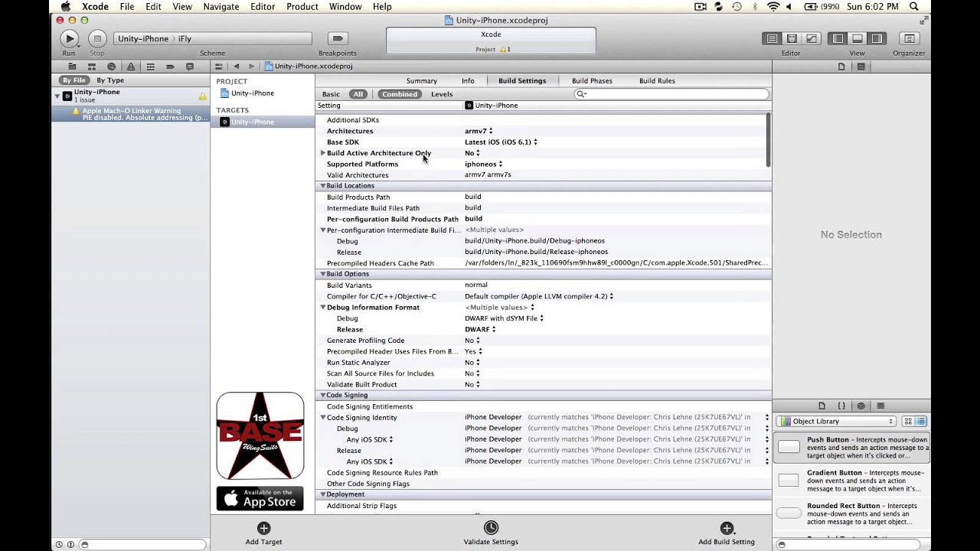Select the Apple Mach-O Linker Warning issue
This screenshot has width=980, height=551.
(x=131, y=114)
